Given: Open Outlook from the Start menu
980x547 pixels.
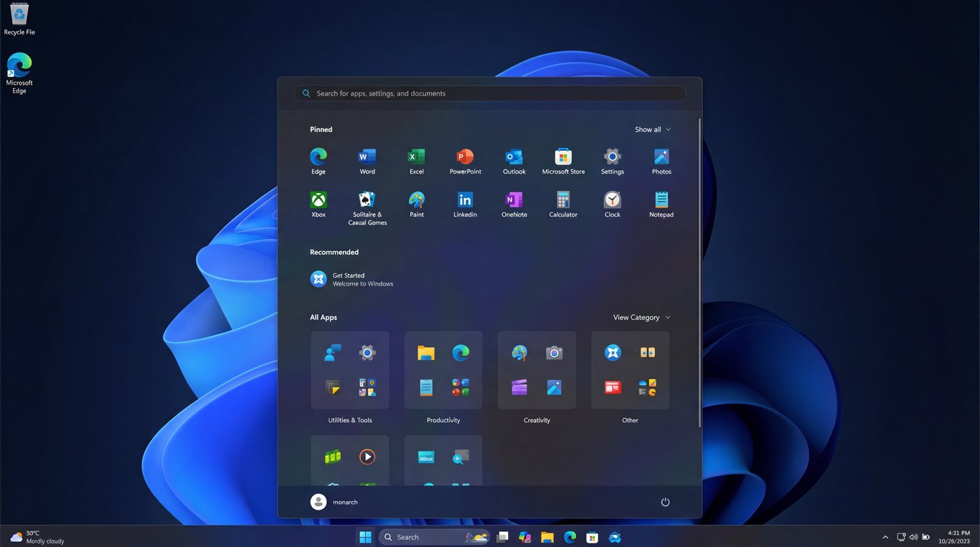Looking at the screenshot, I should 514,159.
